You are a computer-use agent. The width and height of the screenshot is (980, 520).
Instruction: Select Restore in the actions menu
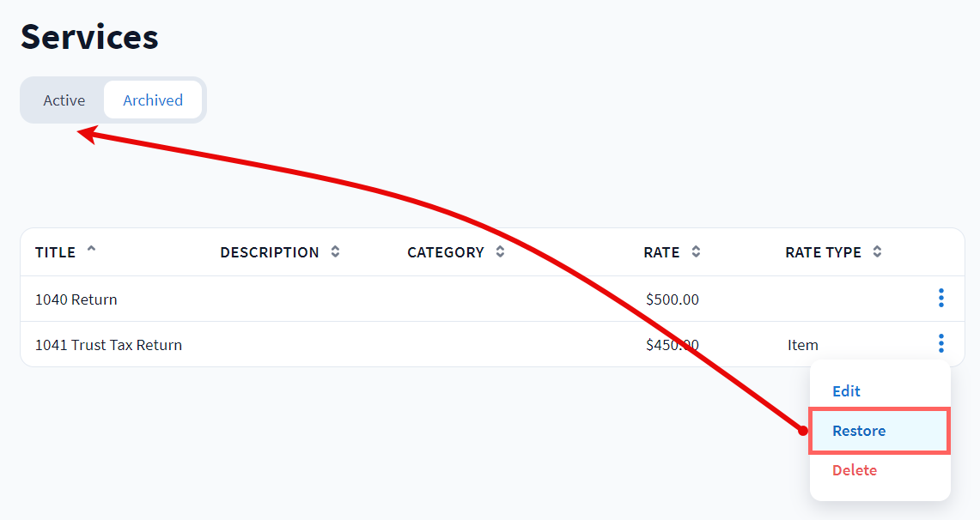click(x=859, y=431)
